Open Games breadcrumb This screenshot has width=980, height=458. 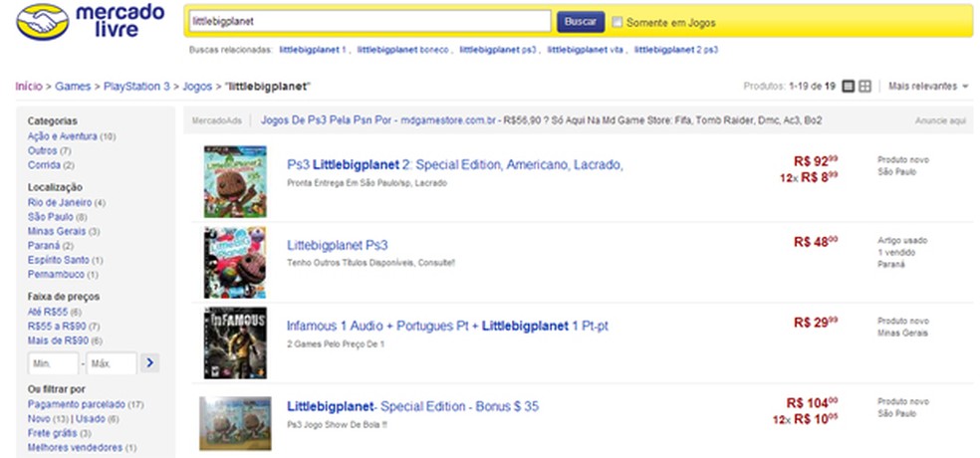point(73,87)
